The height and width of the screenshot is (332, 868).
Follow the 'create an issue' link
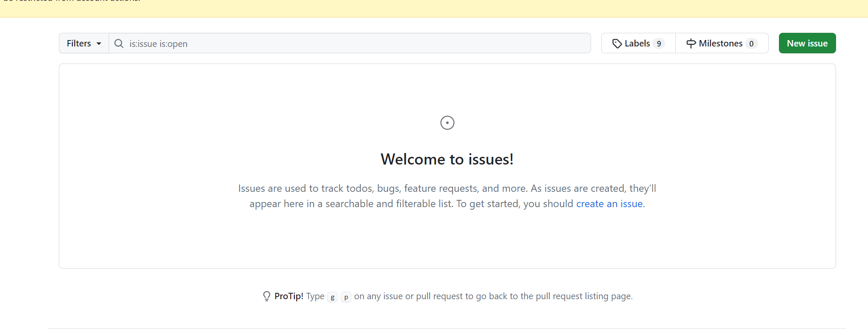pyautogui.click(x=610, y=204)
